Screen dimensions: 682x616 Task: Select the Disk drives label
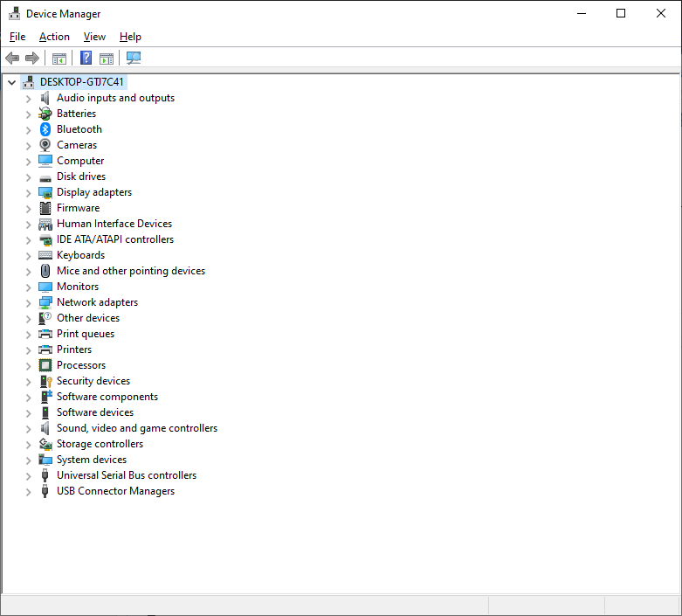coord(81,176)
